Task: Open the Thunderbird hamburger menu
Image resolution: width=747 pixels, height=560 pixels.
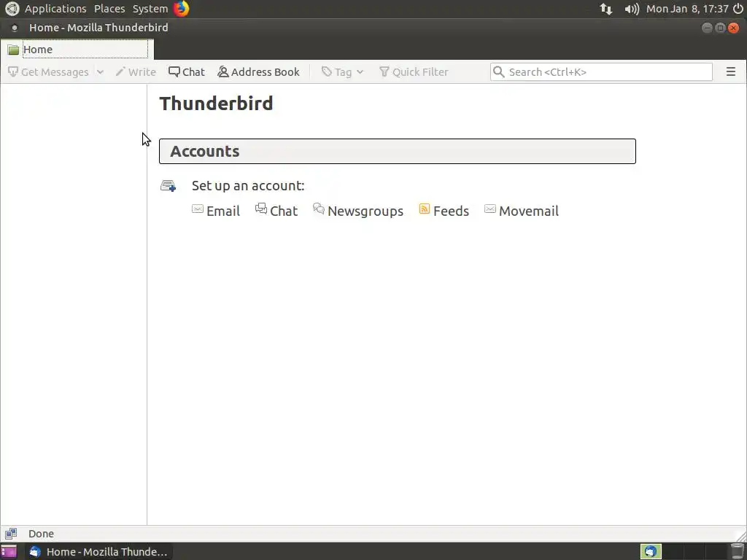Action: pos(731,72)
